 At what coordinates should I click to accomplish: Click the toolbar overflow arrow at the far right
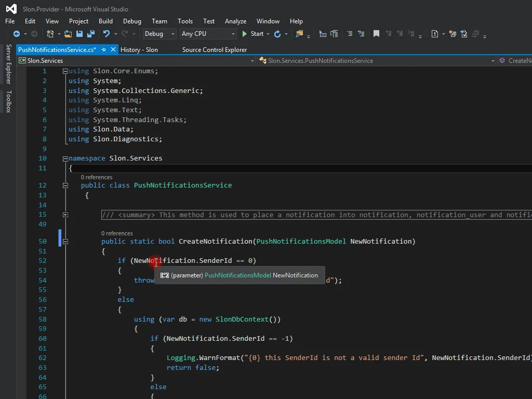coord(485,36)
